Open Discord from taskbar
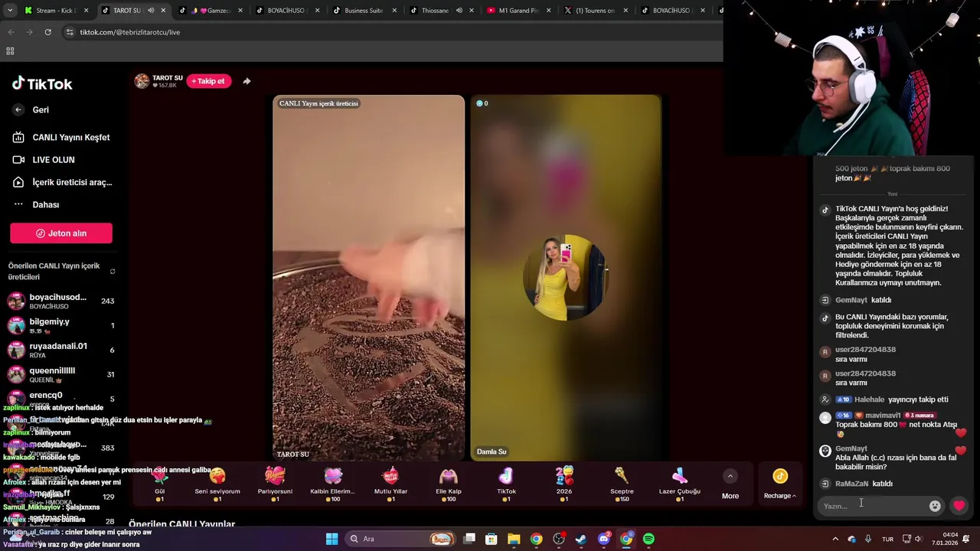Image resolution: width=980 pixels, height=551 pixels. [x=604, y=539]
